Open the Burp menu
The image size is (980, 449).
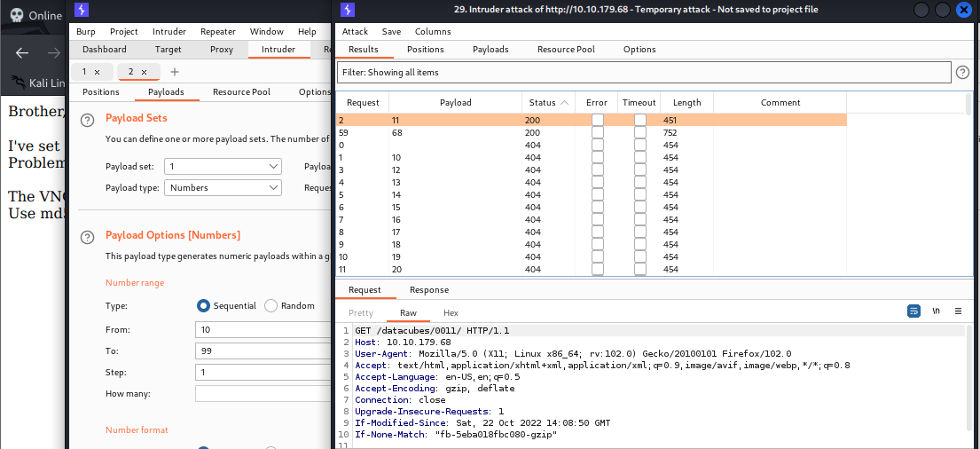86,31
